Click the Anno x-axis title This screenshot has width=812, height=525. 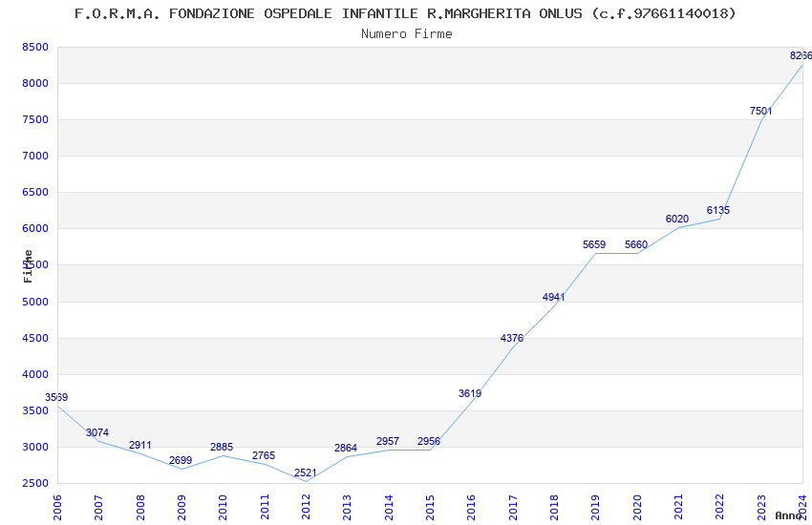click(x=788, y=515)
